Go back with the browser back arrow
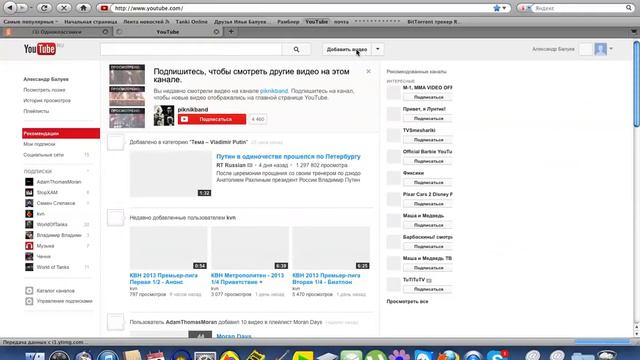The image size is (640, 360). coord(10,8)
